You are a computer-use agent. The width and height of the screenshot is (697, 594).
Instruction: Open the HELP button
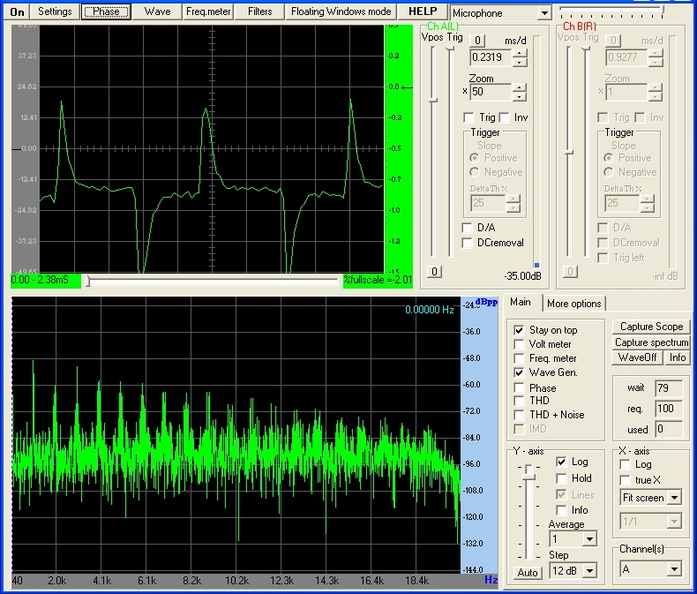[x=422, y=12]
